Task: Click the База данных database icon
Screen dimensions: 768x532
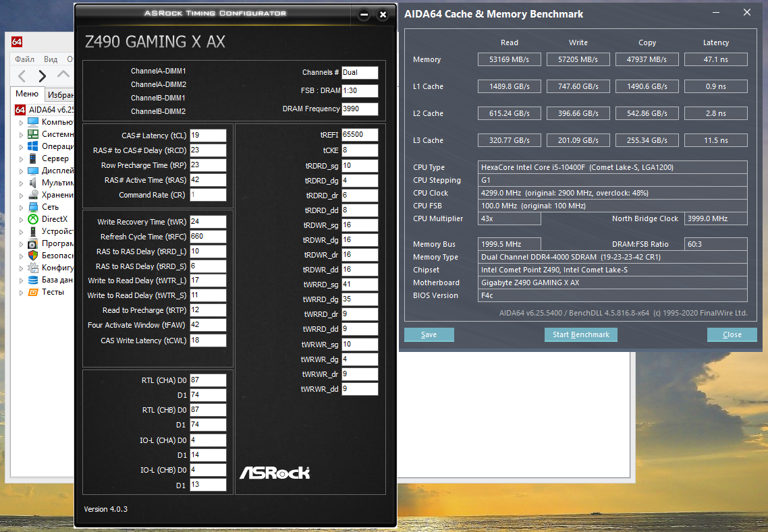Action: 33,280
